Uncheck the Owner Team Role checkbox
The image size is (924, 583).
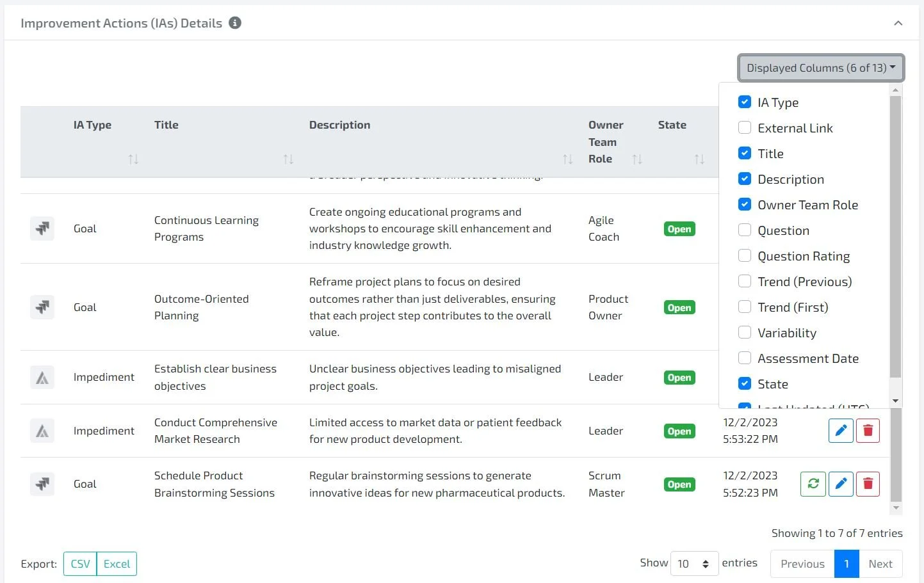745,204
